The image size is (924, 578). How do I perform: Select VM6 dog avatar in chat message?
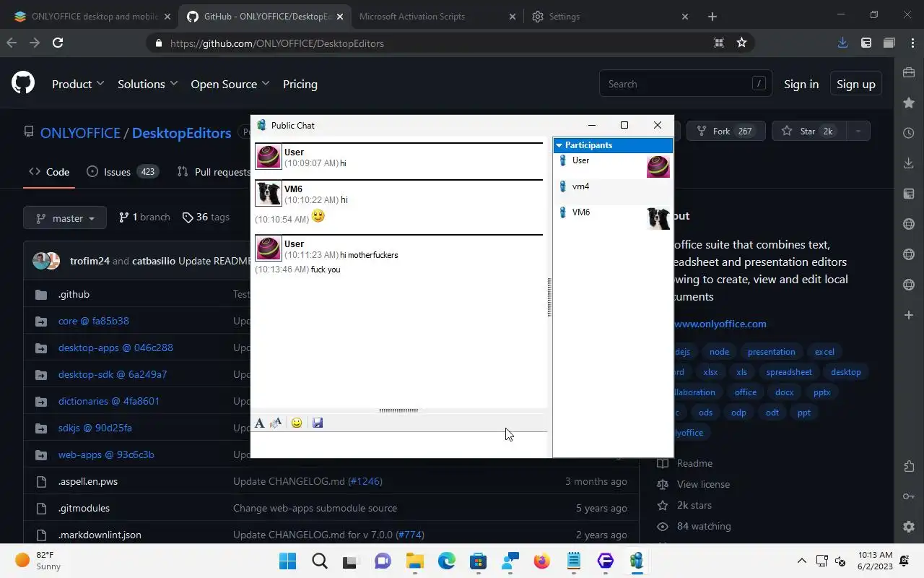click(269, 194)
